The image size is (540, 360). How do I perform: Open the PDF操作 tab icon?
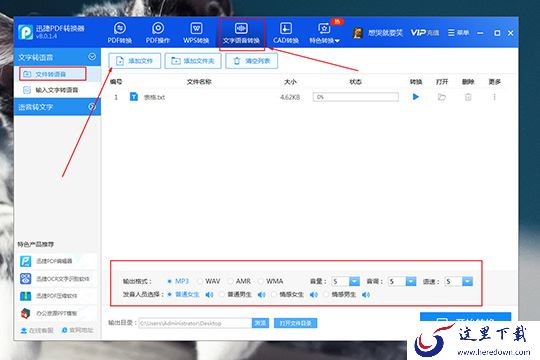[x=158, y=28]
